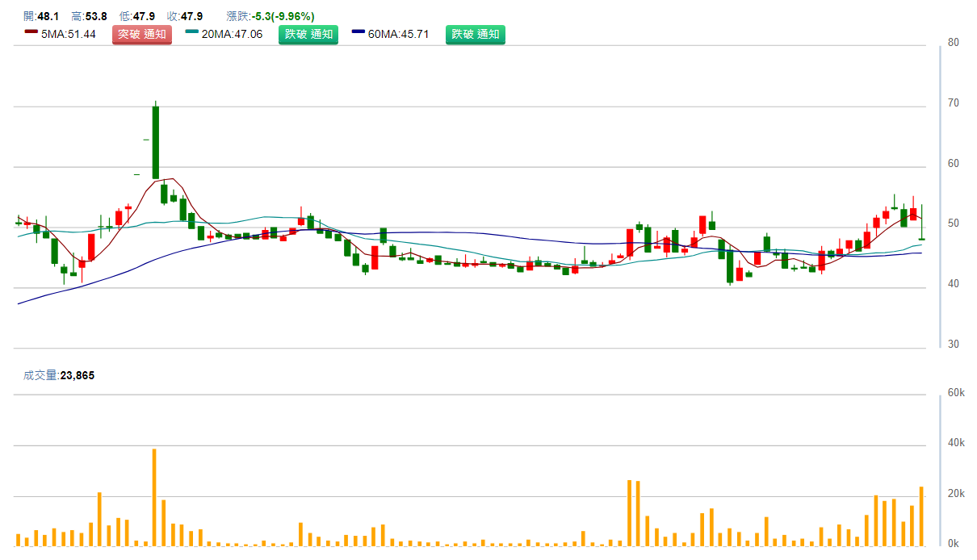Viewport: 977px width, 560px height.
Task: Select the rightmost volume bar in the chart
Action: (x=921, y=516)
